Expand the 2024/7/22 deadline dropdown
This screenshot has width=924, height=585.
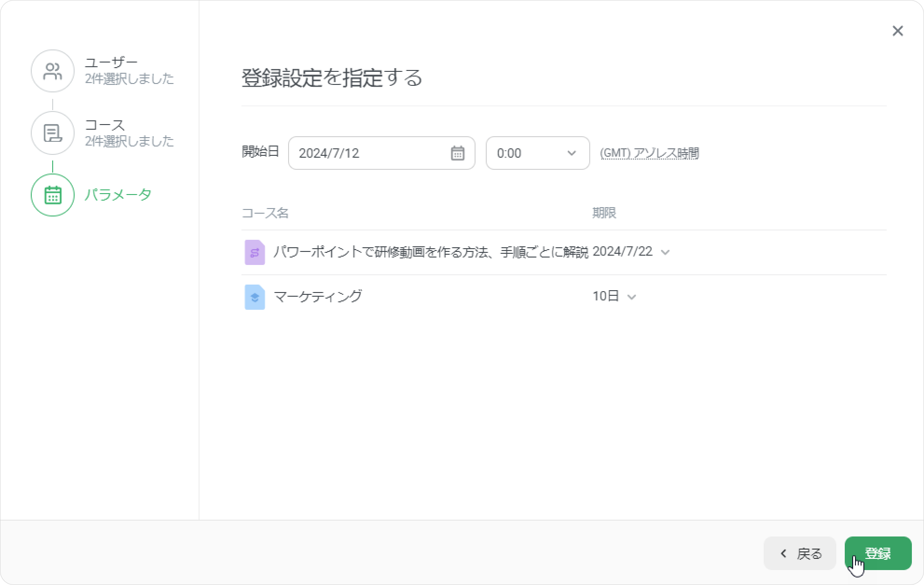(631, 252)
